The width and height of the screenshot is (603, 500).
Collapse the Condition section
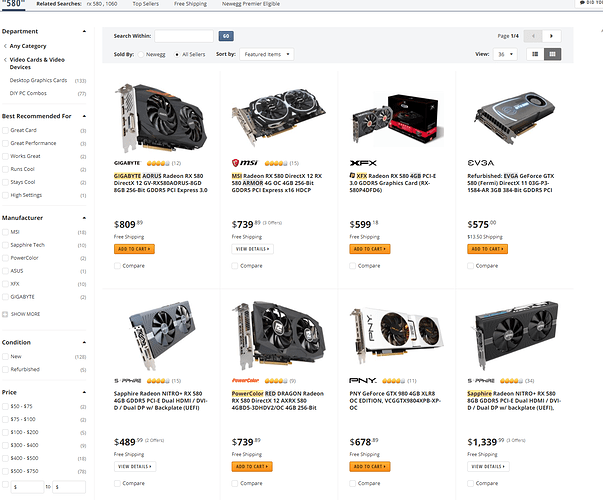click(x=84, y=342)
